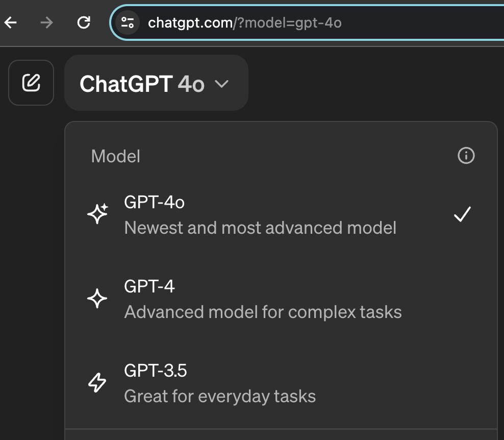The width and height of the screenshot is (504, 440).
Task: Click the GPT-4 star icon
Action: [x=97, y=299]
